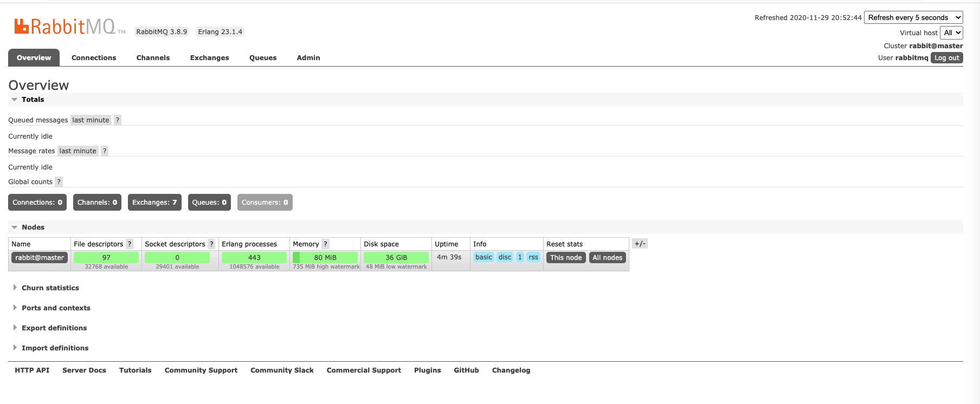Click the 443 Erlang processes bar
This screenshot has height=404, width=980.
(254, 258)
